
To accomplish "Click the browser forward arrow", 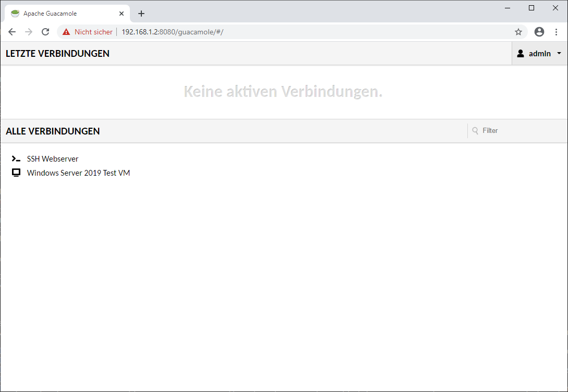I will point(29,32).
